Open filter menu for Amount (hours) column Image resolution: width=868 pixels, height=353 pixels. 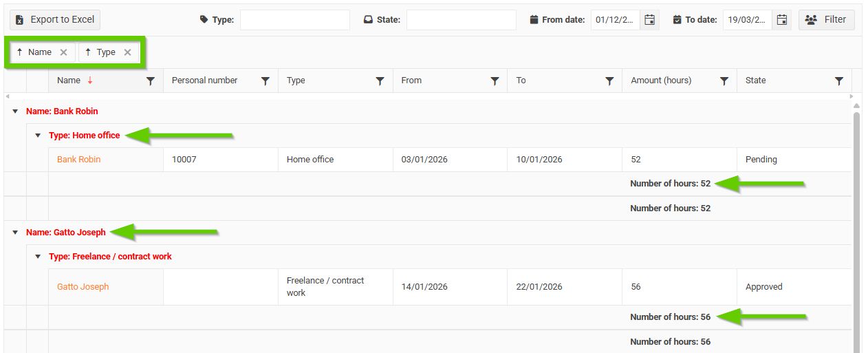724,81
